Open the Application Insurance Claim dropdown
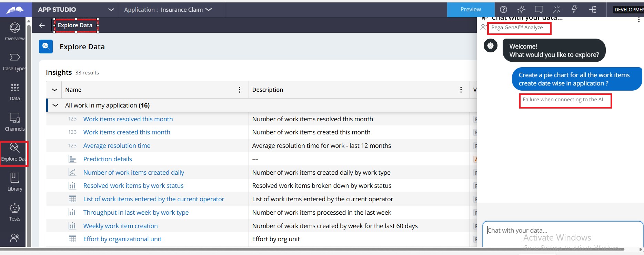Viewport: 644px width, 255px height. click(x=209, y=10)
